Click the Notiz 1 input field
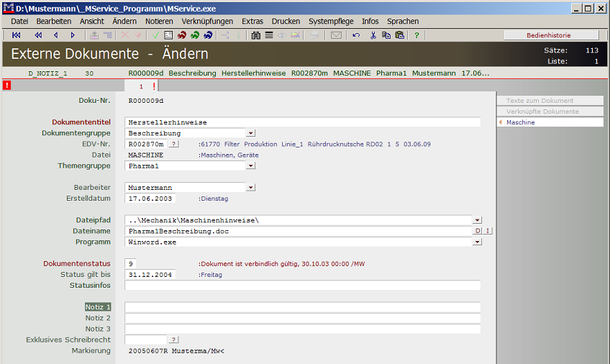 (x=302, y=307)
